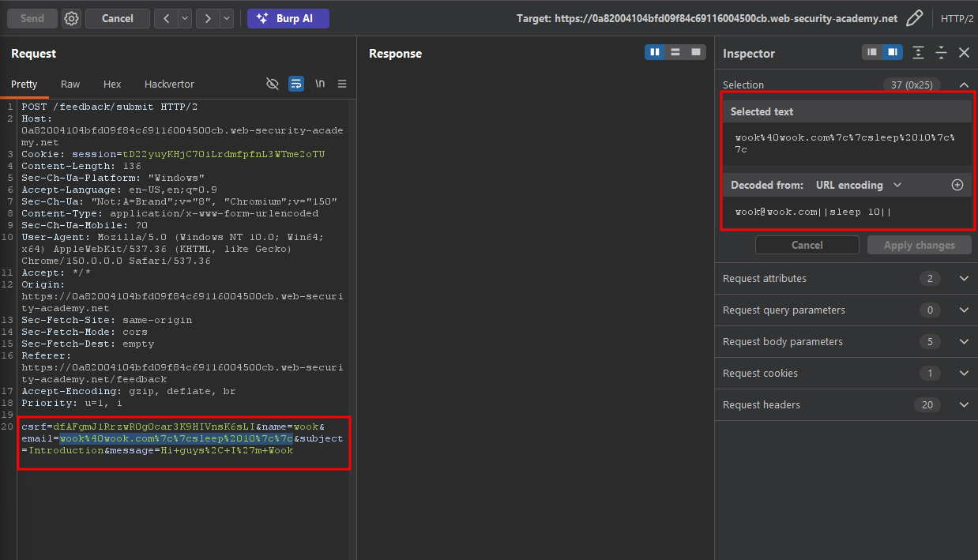Screen dimensions: 978x560
Task: Click Cancel in the Inspector panel
Action: pyautogui.click(x=807, y=245)
